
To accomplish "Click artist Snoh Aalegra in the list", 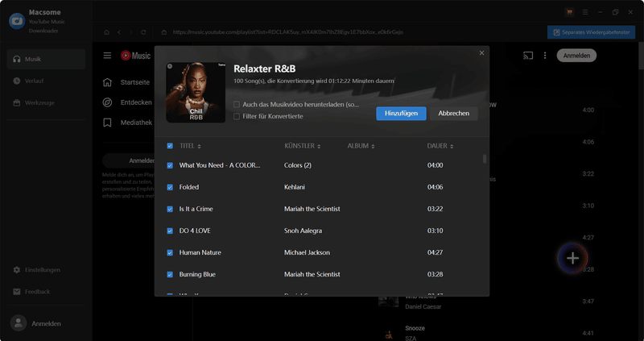I will 303,231.
